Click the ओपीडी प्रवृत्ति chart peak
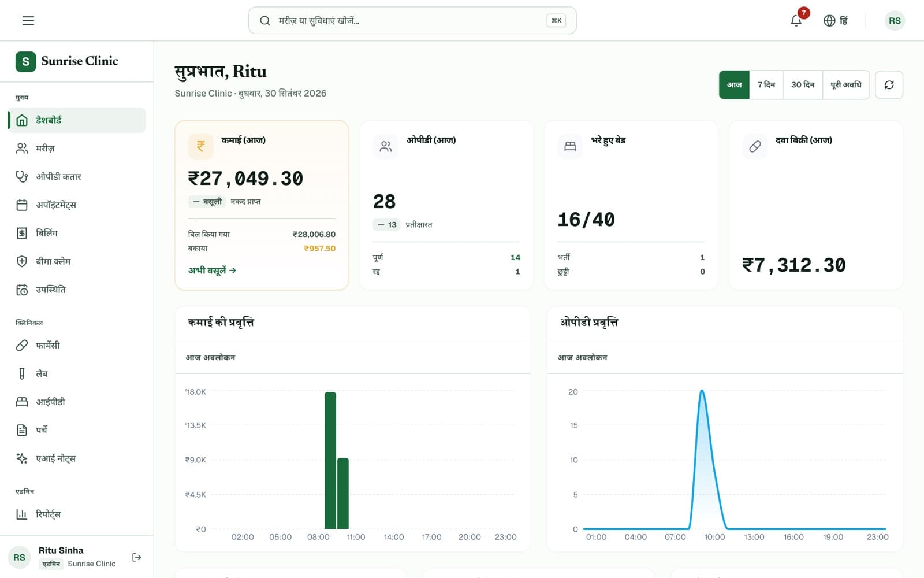The image size is (924, 578). click(702, 391)
